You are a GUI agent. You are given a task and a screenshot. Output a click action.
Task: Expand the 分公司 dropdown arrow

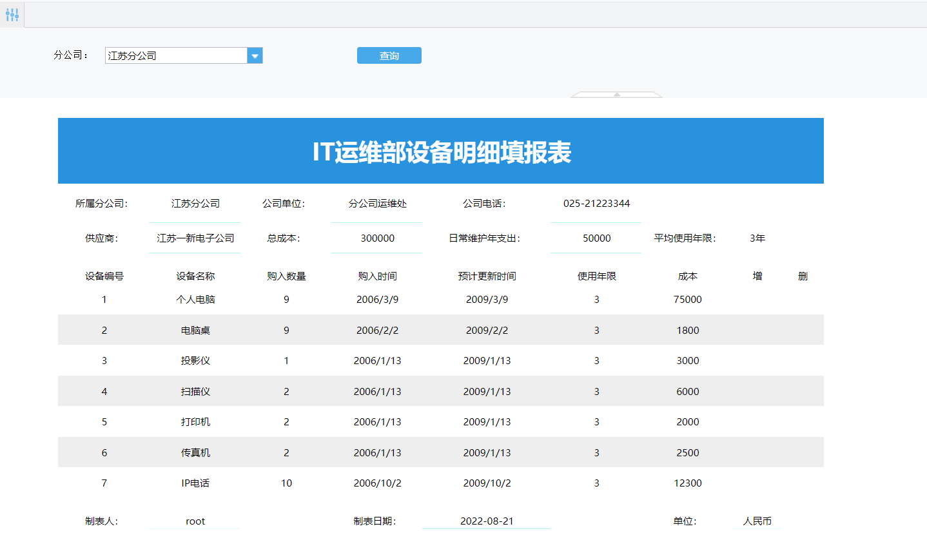click(x=255, y=56)
